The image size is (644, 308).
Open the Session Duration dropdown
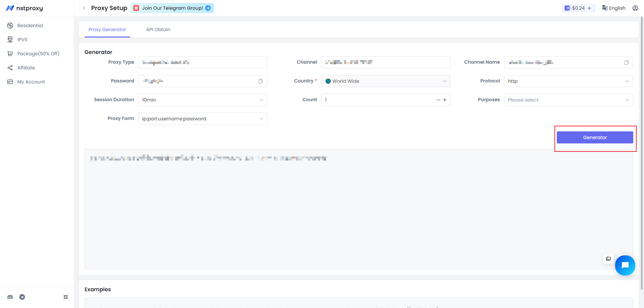203,100
